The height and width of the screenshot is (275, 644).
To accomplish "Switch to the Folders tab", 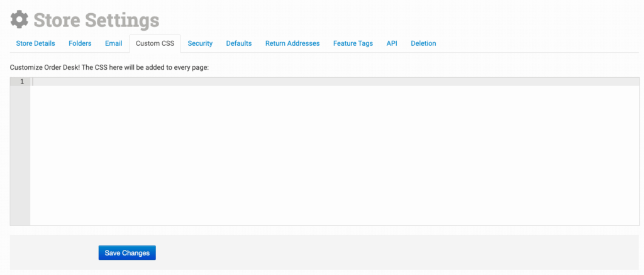I will point(80,43).
